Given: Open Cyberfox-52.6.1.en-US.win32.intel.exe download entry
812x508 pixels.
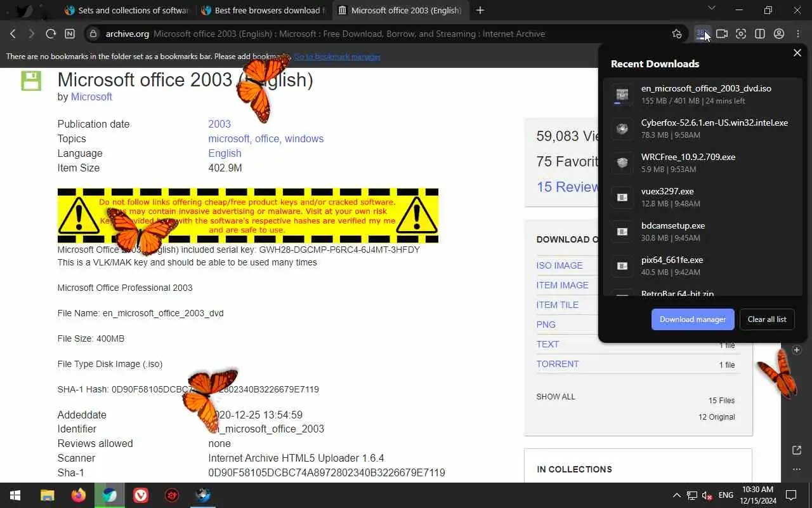Looking at the screenshot, I should click(x=702, y=129).
